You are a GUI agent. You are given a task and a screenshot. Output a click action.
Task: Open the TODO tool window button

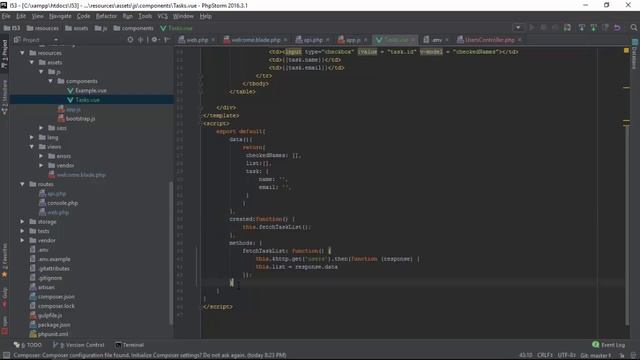click(28, 345)
